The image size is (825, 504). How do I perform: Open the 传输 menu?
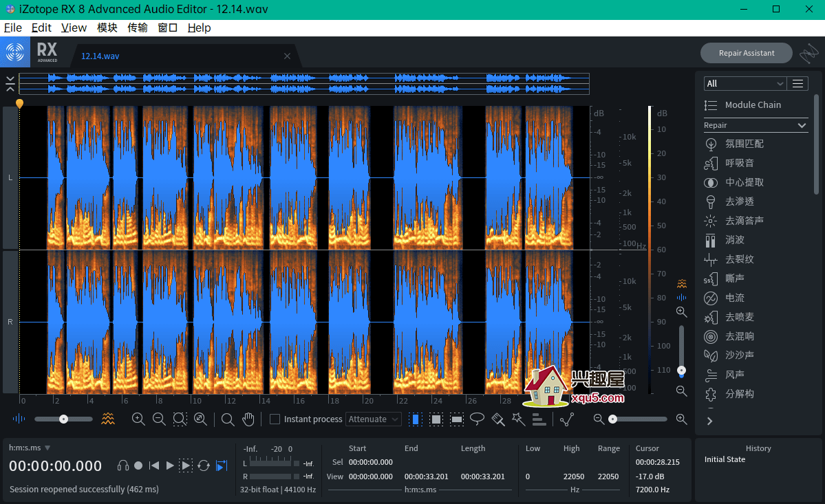tap(138, 28)
